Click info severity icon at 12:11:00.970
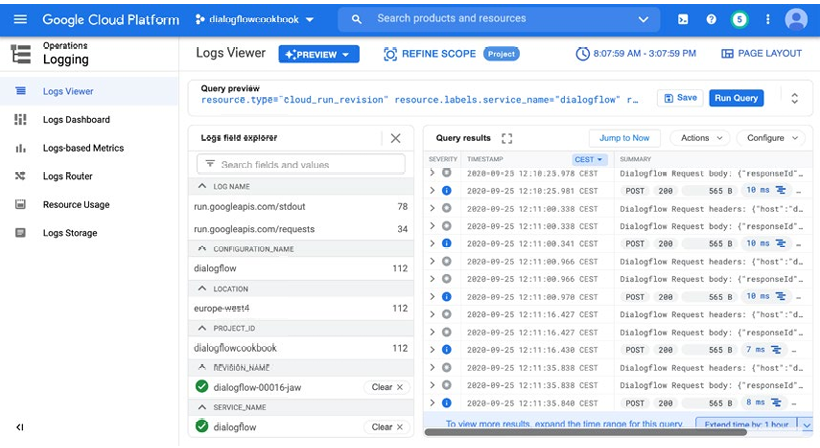Screen dimensions: 820x448 [x=447, y=296]
